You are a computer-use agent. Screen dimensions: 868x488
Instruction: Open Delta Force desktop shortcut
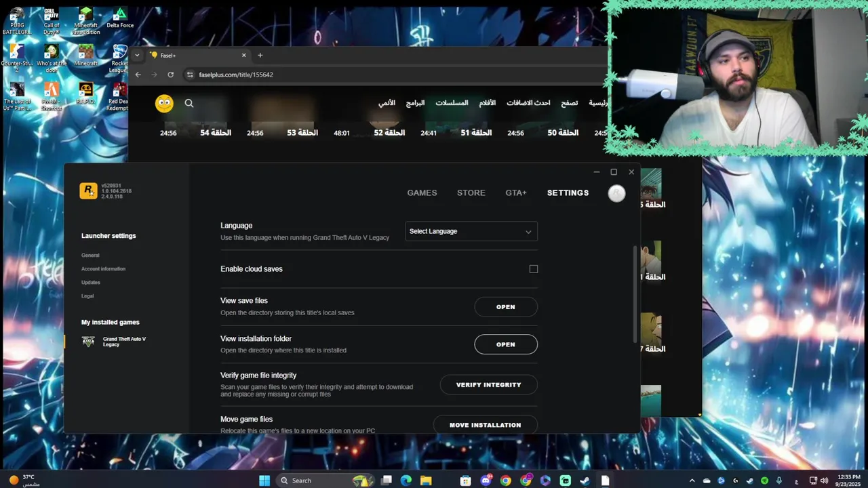pyautogui.click(x=119, y=18)
